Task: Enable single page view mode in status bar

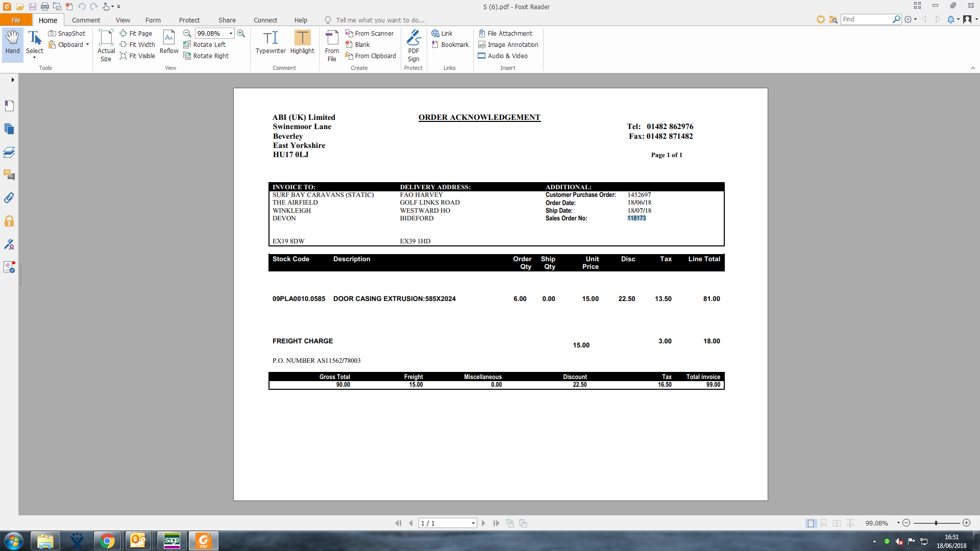Action: click(x=811, y=523)
